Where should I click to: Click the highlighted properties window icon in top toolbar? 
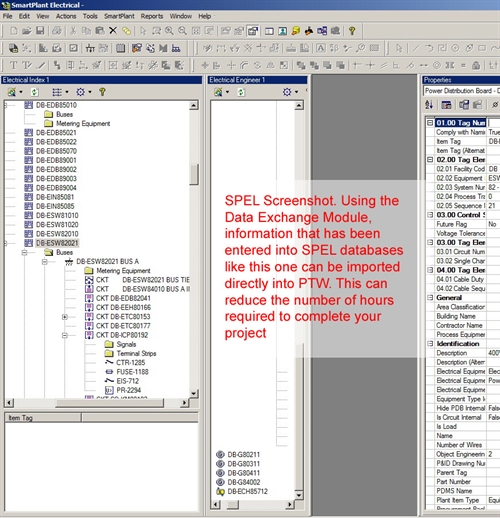[253, 31]
